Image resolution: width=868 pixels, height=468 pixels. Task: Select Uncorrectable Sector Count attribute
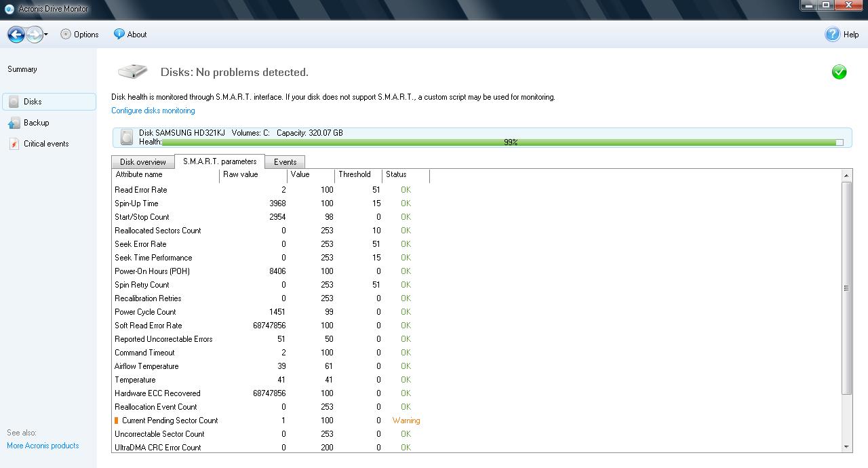159,434
